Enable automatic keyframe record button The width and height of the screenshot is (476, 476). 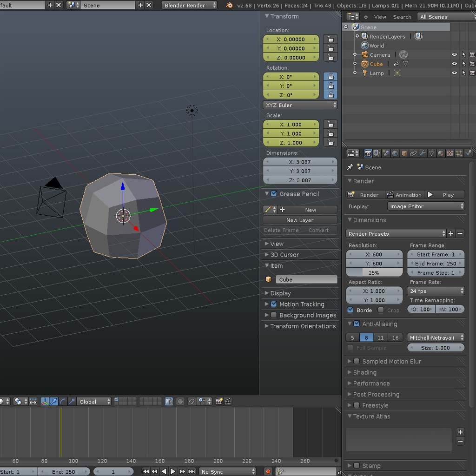point(268,471)
